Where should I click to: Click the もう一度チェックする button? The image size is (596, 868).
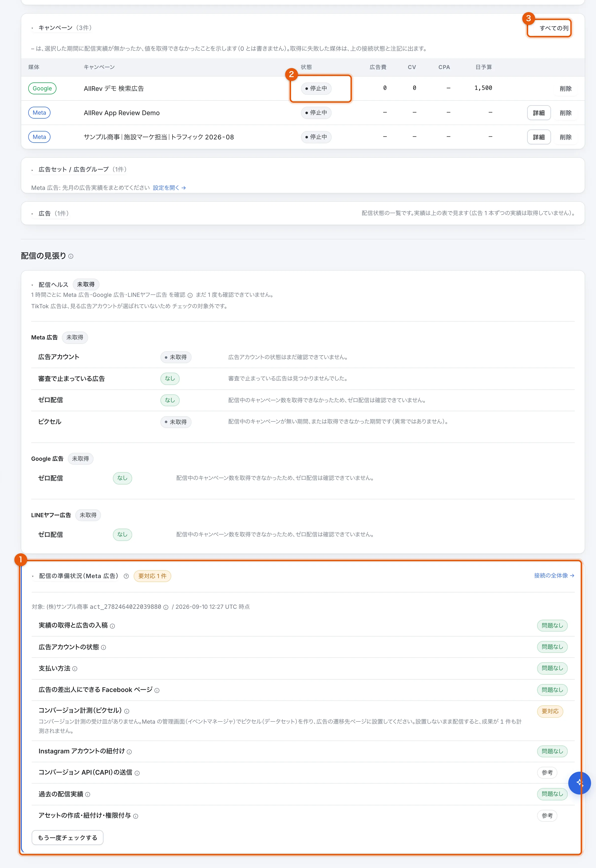tap(68, 837)
